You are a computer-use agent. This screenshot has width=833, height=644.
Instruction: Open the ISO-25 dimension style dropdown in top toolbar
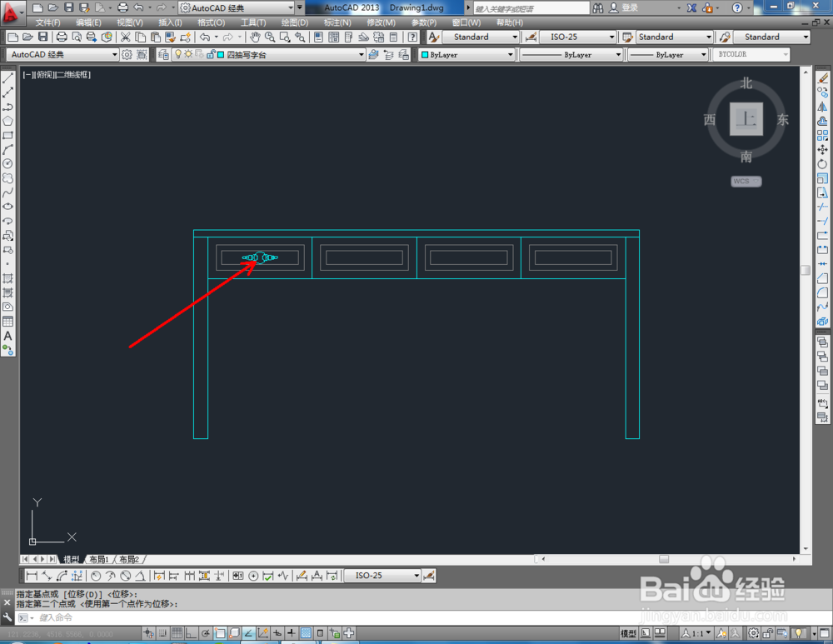[578, 37]
